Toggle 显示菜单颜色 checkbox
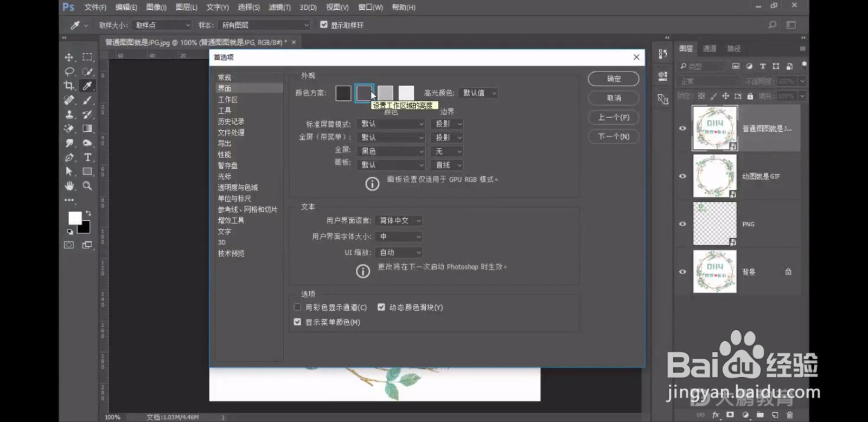 [x=297, y=322]
